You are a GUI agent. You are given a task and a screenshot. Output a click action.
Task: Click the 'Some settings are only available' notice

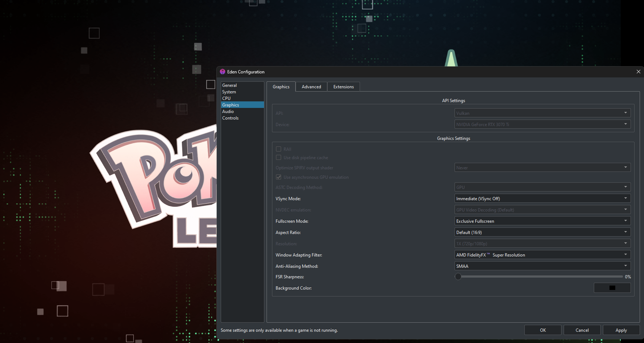pos(279,330)
